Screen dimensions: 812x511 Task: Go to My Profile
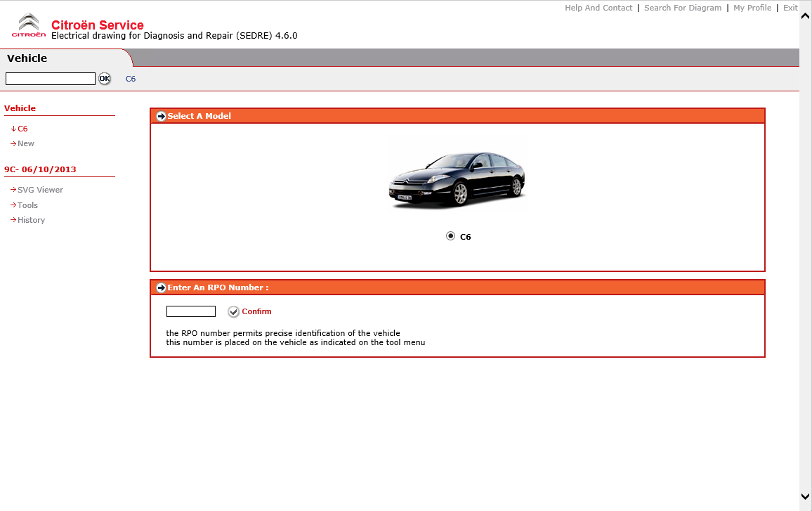pos(752,8)
